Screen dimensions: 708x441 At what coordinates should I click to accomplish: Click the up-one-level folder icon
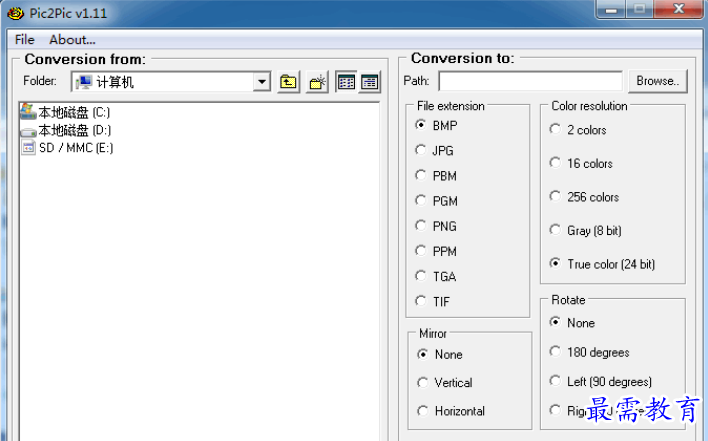click(x=289, y=82)
